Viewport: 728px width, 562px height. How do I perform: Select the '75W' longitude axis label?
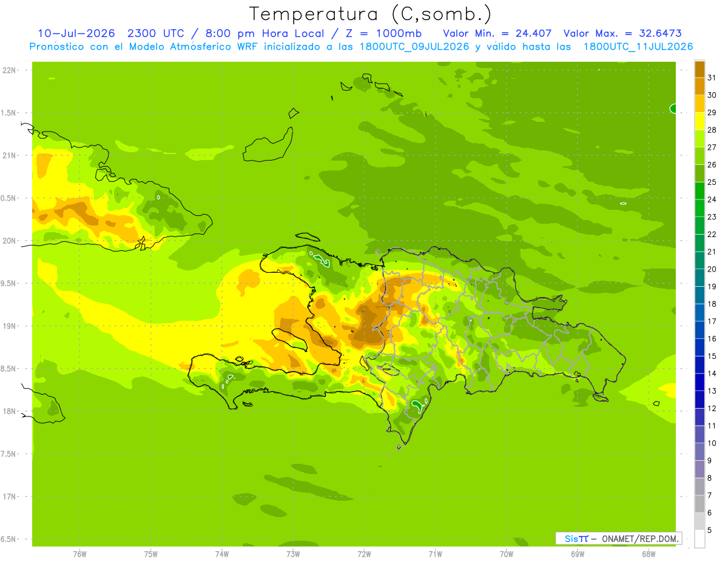tap(151, 554)
